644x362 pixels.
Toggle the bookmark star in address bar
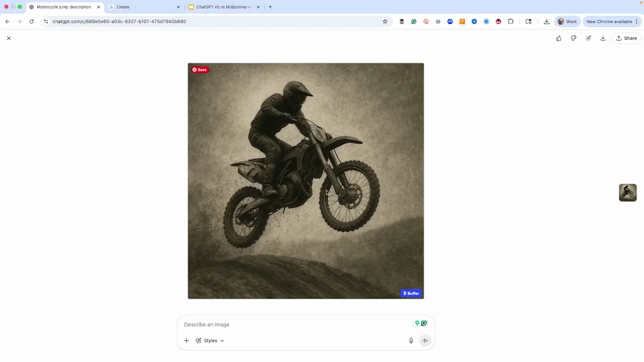385,21
